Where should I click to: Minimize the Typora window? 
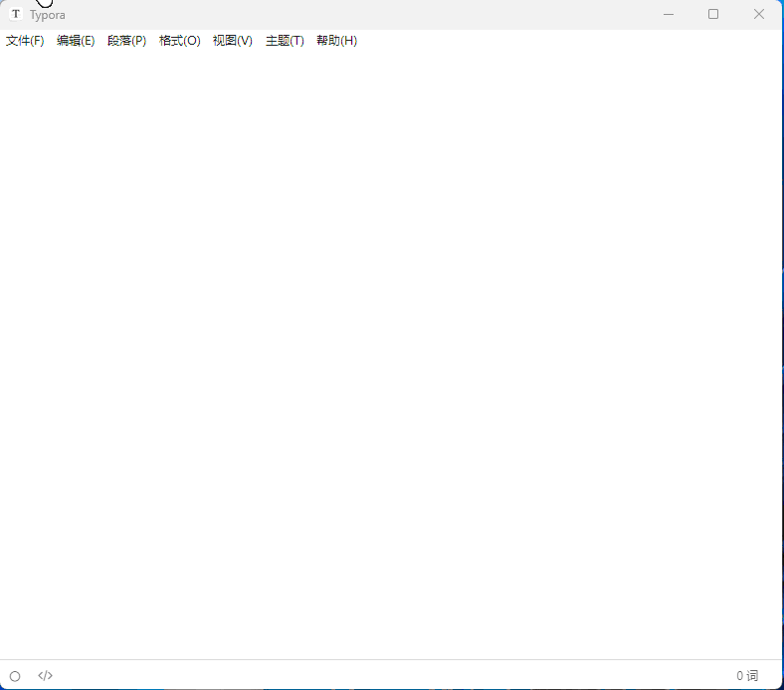(669, 15)
